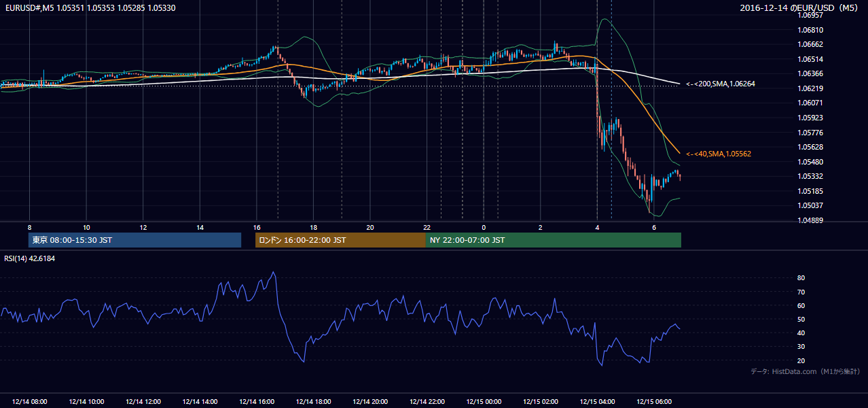868x408 pixels.
Task: Click price axis value 1.06366
Action: click(811, 73)
